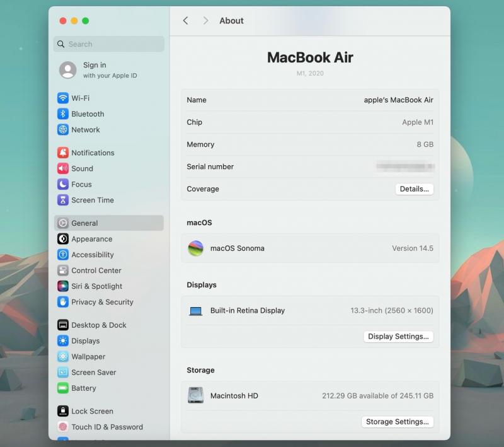This screenshot has width=504, height=447.
Task: Click the Built-in Retina Display label
Action: coord(248,311)
